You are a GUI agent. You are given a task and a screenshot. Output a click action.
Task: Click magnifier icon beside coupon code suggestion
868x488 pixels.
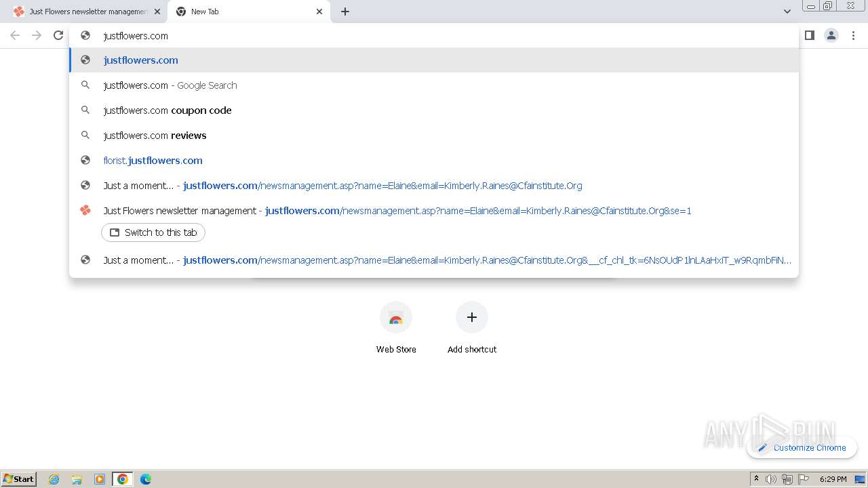coord(85,110)
